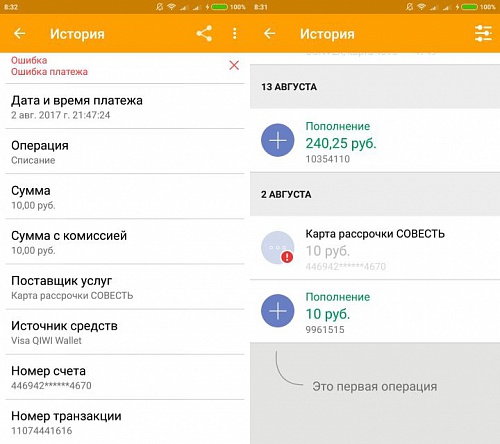
Task: Tap the plus icon for the 240,25 руб. top-up
Action: [278, 140]
